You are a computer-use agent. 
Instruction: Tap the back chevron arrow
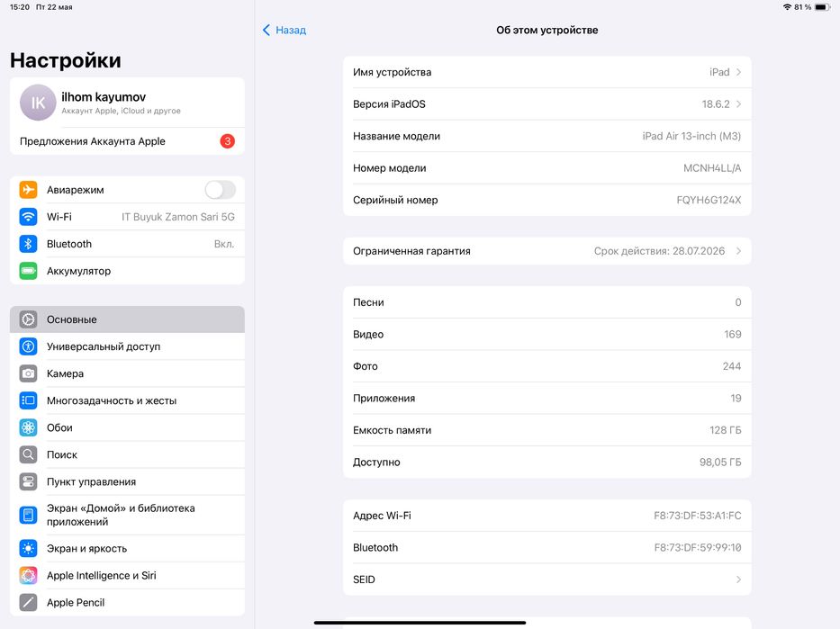pyautogui.click(x=266, y=30)
